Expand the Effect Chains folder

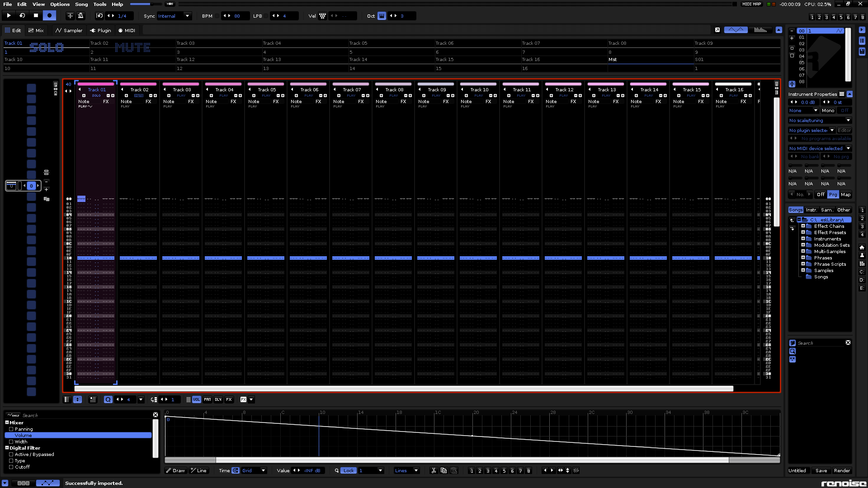click(x=803, y=226)
